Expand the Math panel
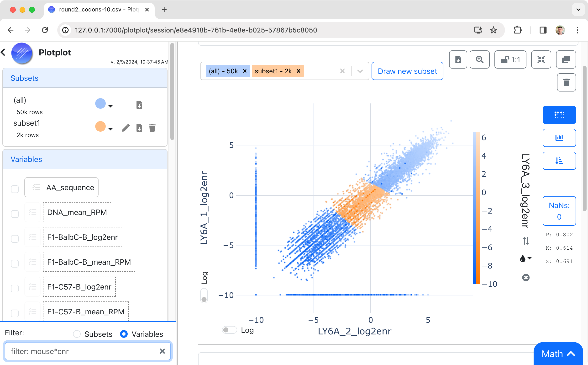The width and height of the screenshot is (588, 365). point(558,354)
